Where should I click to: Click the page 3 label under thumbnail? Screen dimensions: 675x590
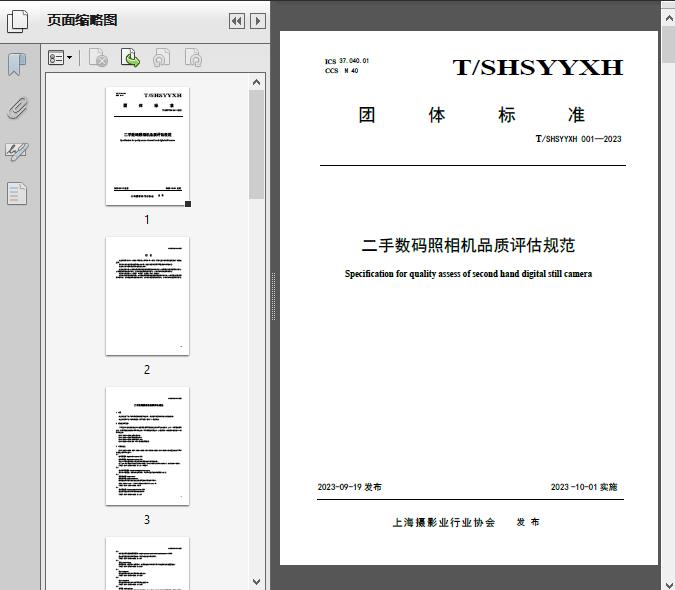tap(147, 520)
